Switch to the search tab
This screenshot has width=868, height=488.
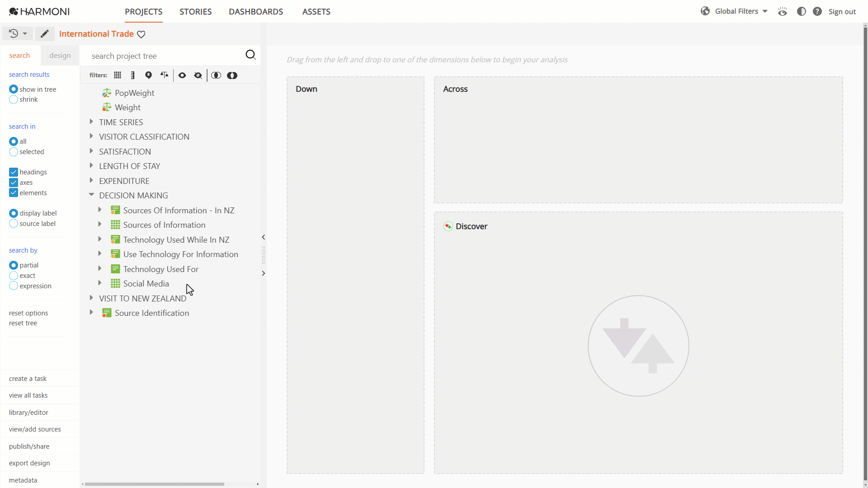(x=19, y=56)
